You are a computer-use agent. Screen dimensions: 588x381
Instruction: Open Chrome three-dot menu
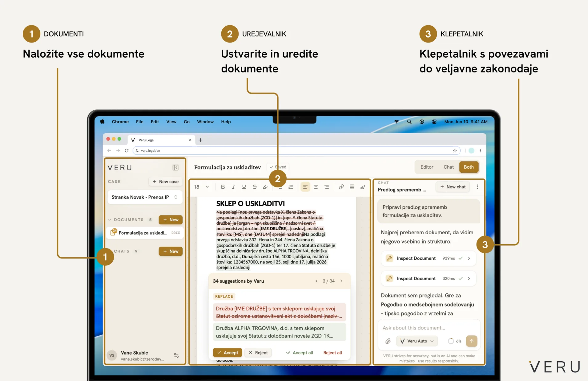click(480, 150)
